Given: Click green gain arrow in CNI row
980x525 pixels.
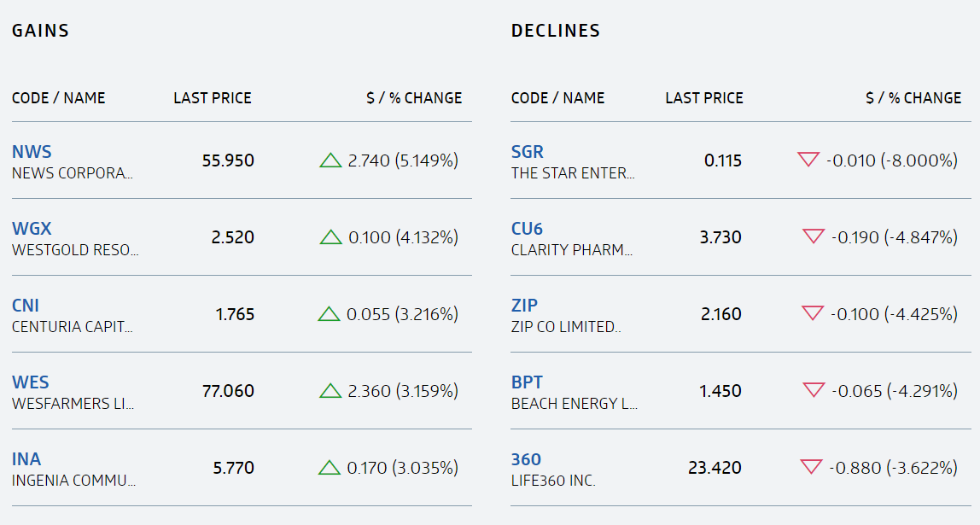Looking at the screenshot, I should tap(330, 314).
